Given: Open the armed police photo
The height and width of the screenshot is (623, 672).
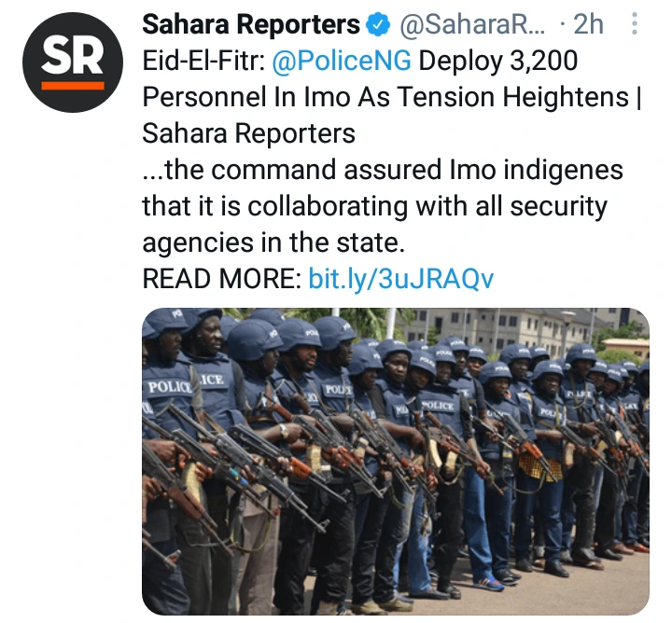Looking at the screenshot, I should pos(395,461).
